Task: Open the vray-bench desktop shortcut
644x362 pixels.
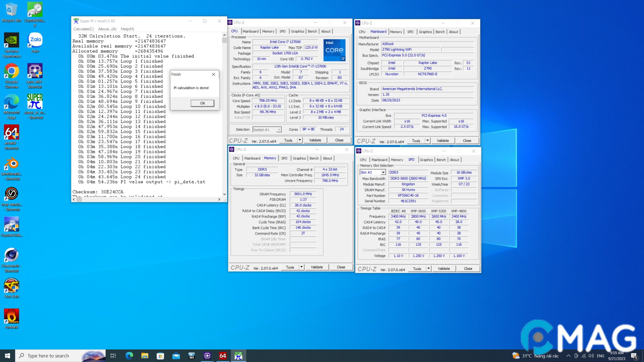Action: click(12, 194)
